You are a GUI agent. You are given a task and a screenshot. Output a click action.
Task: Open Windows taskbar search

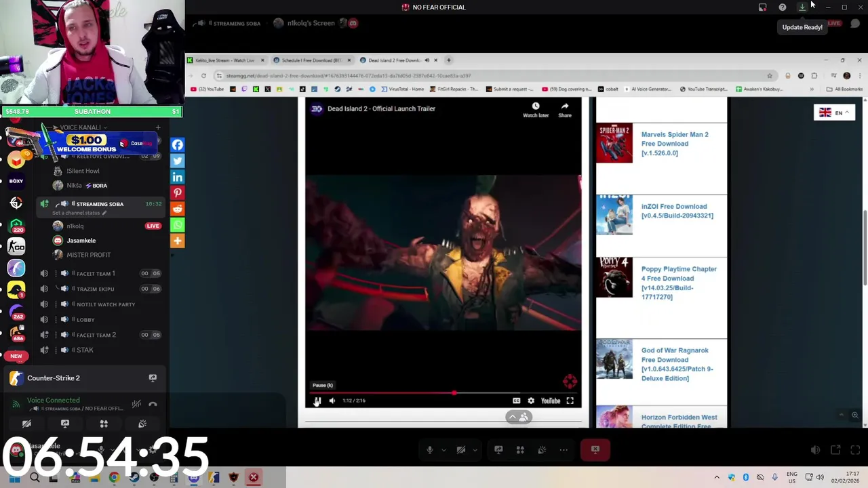tap(35, 477)
